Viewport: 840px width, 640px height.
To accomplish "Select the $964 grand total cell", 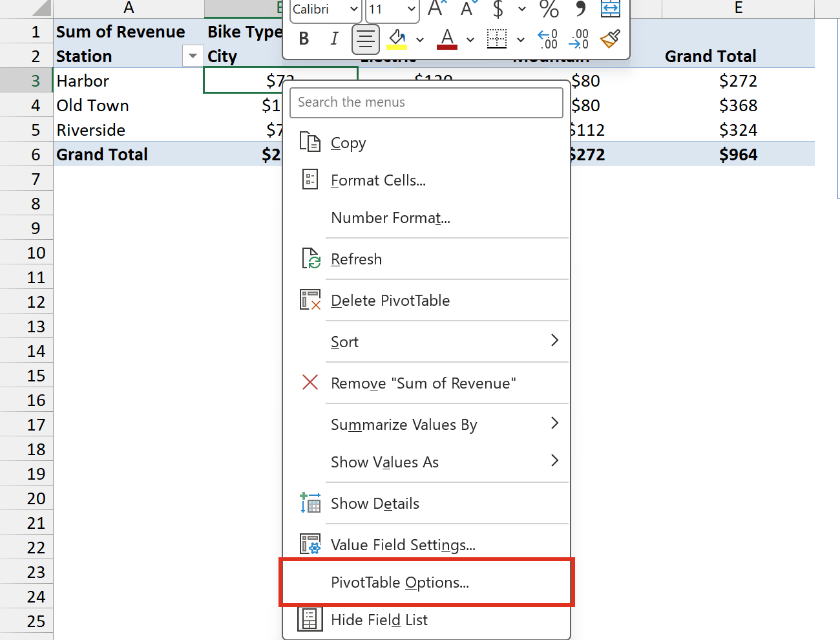I will click(x=738, y=155).
